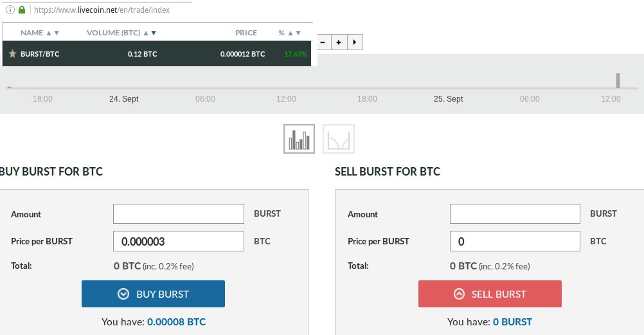This screenshot has width=644, height=335.
Task: Zoom in the chart with plus button
Action: (339, 42)
